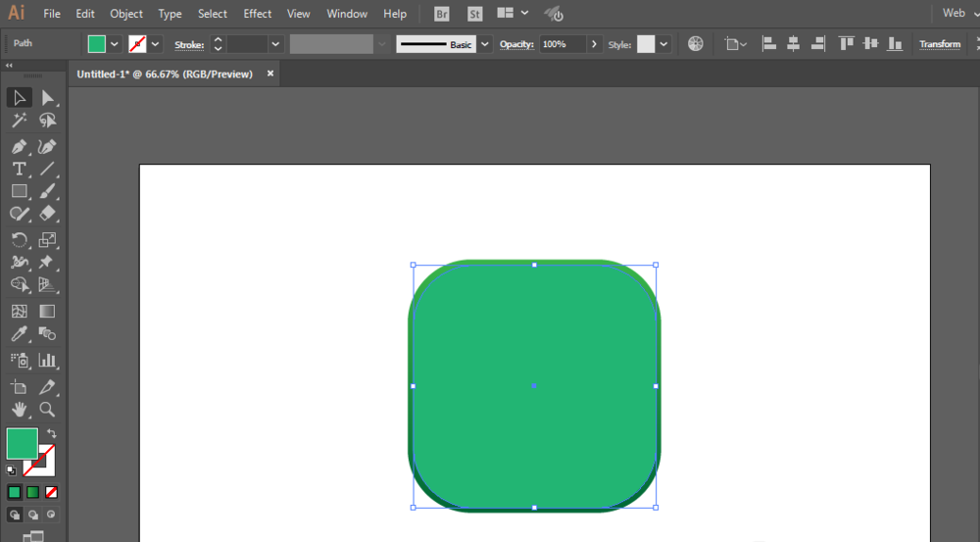980x542 pixels.
Task: Select the Blend tool
Action: [47, 334]
